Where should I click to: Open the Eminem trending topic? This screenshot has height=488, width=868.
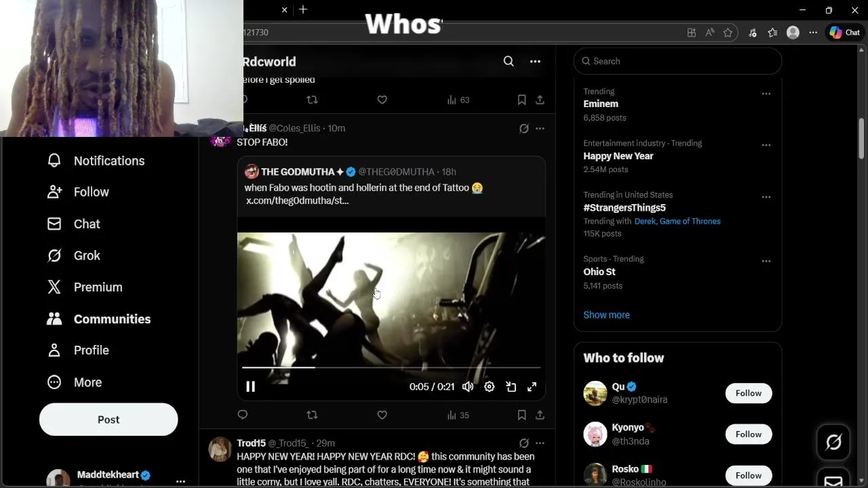[601, 104]
